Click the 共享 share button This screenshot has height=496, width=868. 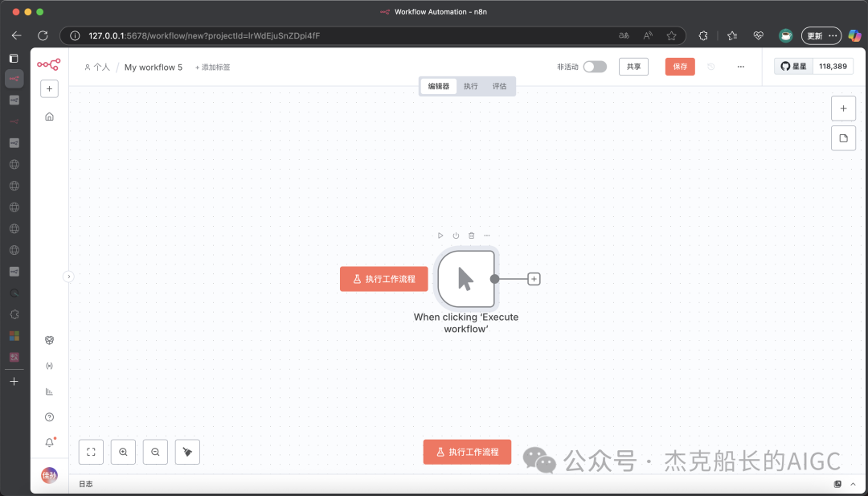click(633, 67)
